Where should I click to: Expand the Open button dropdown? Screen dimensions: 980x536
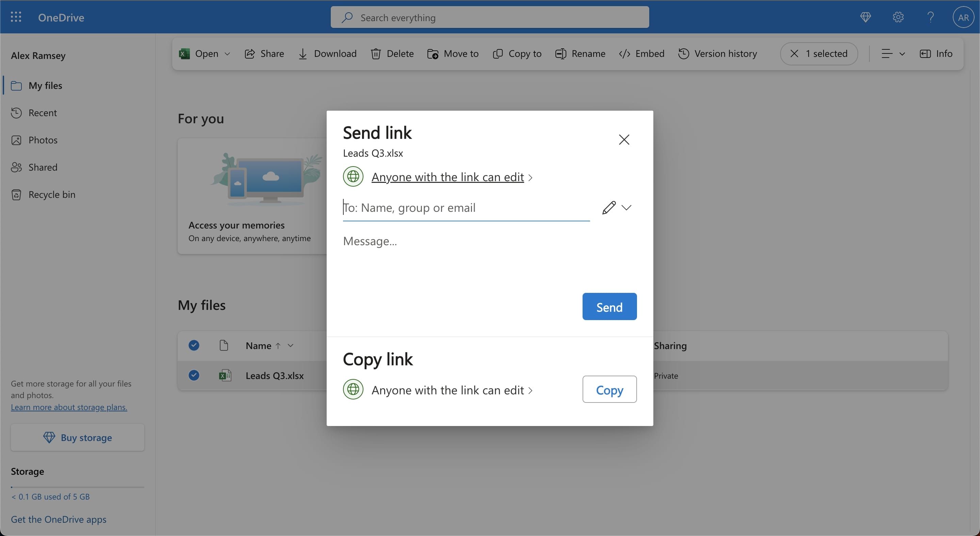(227, 54)
